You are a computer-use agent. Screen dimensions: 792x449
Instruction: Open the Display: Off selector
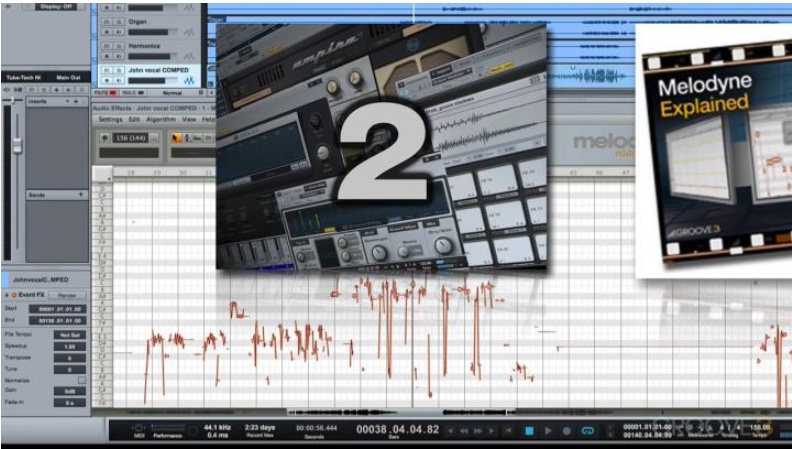coord(56,7)
